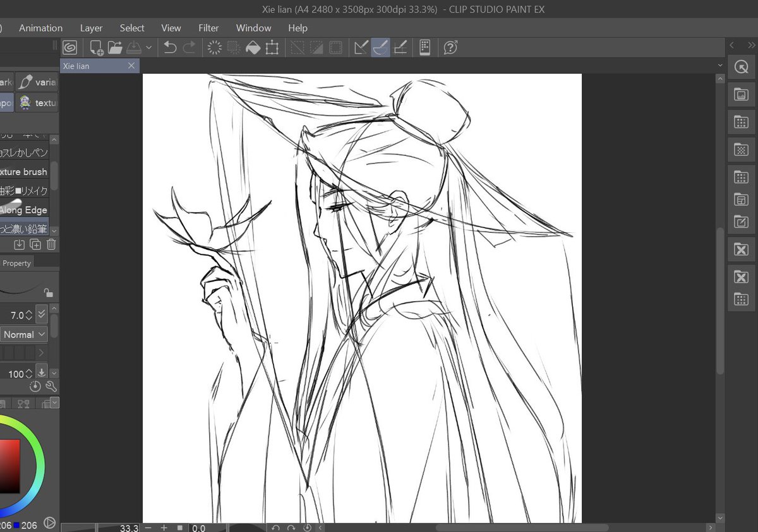Zoom out with the minus button
Screen dimensions: 758x532
(x=148, y=528)
